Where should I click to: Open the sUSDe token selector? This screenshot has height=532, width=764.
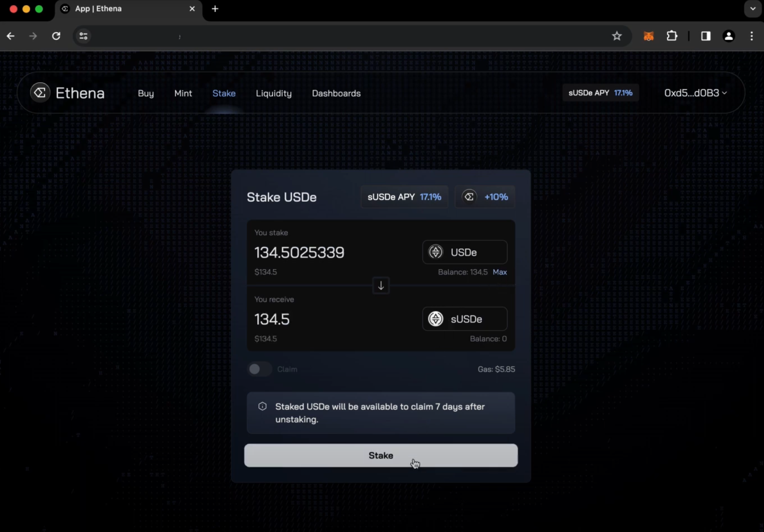coord(464,319)
